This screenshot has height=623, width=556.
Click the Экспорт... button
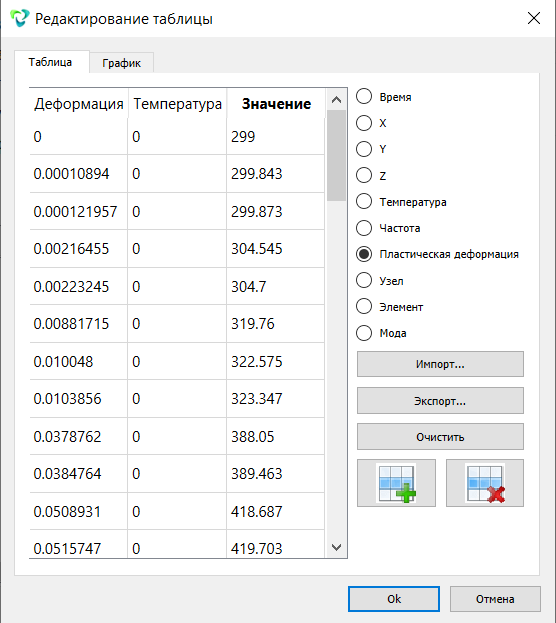440,400
